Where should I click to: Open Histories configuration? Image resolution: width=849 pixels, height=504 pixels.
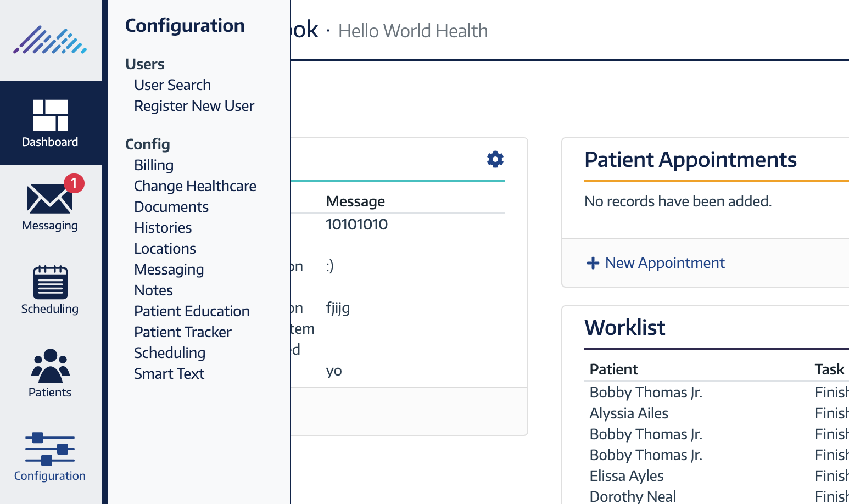coord(163,228)
